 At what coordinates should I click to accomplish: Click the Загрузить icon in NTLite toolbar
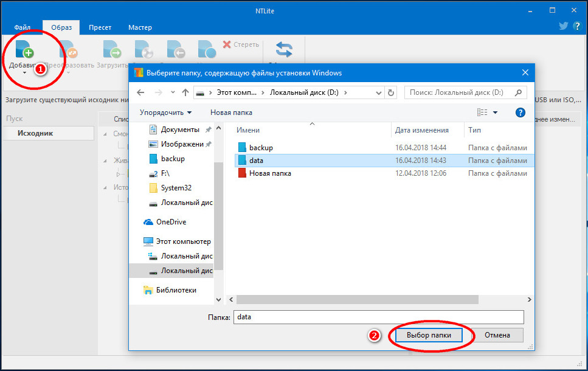[x=112, y=49]
